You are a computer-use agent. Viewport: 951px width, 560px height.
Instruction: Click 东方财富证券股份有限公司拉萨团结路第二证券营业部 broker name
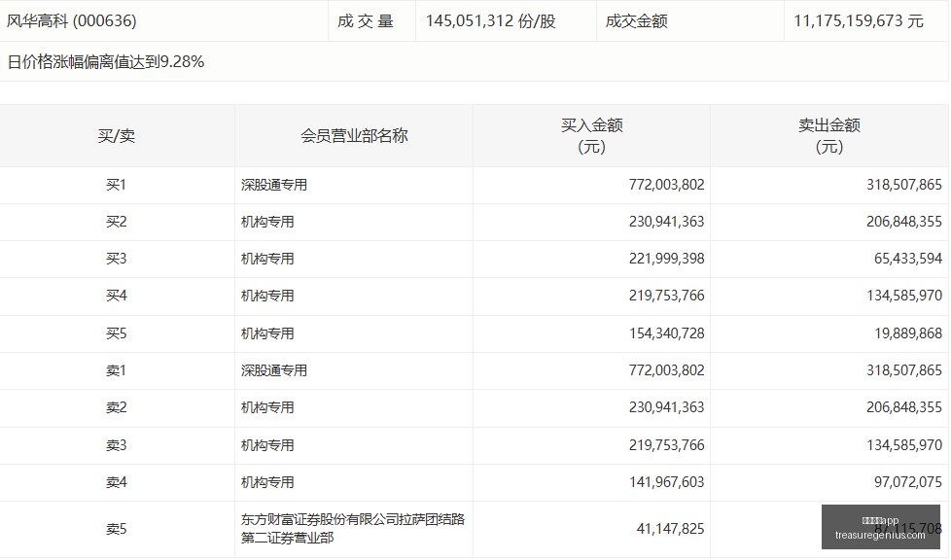pyautogui.click(x=353, y=529)
